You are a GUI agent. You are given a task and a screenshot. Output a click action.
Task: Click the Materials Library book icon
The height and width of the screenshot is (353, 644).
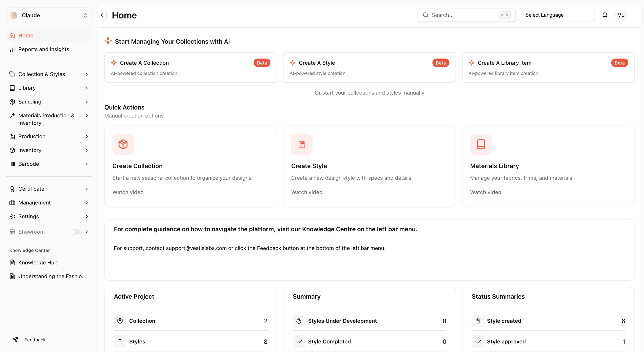click(x=481, y=144)
